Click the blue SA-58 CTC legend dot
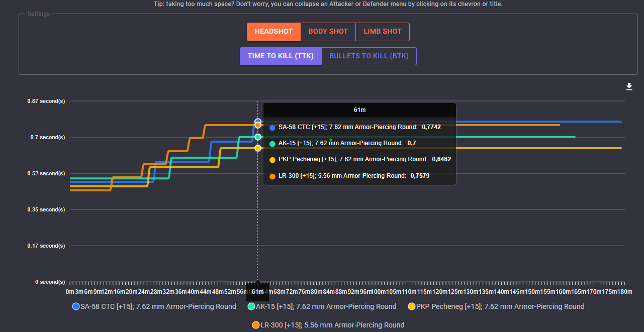644x332 pixels. (76, 306)
